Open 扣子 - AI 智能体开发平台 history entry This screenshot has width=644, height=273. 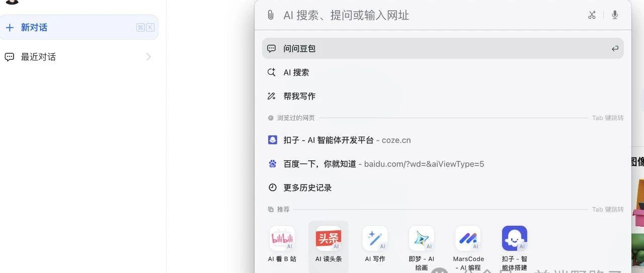pyautogui.click(x=443, y=140)
